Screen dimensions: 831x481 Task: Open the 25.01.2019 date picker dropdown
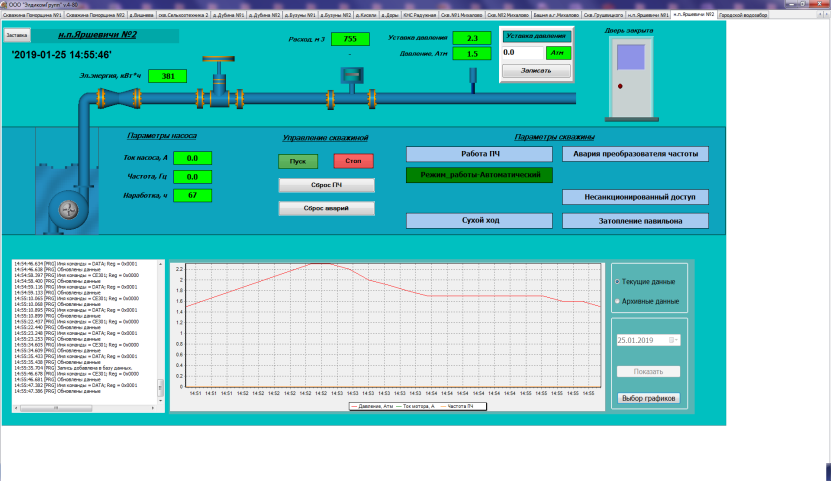point(674,340)
